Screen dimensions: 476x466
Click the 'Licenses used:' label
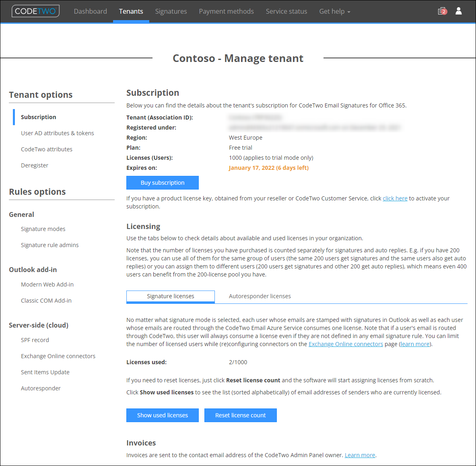(x=146, y=362)
